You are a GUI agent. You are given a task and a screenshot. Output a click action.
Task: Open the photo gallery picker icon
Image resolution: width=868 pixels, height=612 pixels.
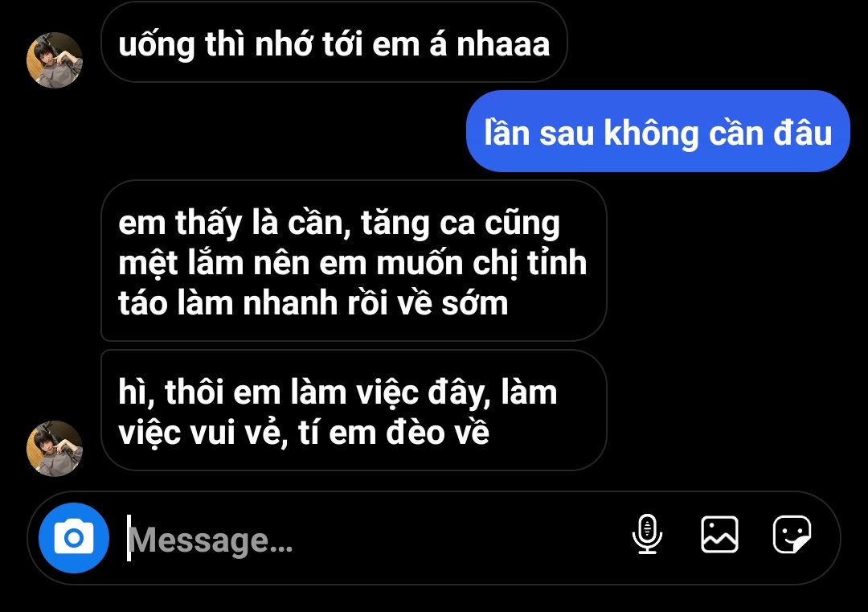(x=719, y=535)
